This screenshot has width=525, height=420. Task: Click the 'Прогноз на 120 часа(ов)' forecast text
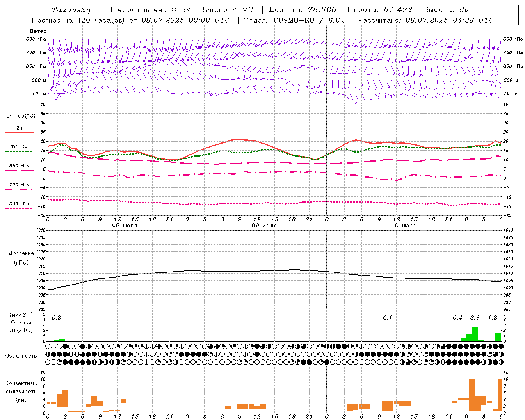pos(79,20)
